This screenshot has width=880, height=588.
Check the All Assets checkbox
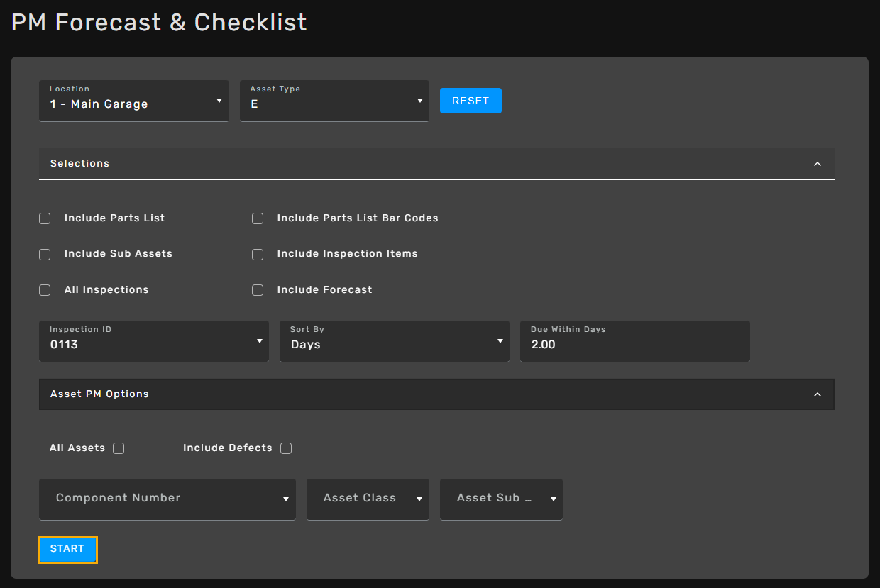pos(119,448)
